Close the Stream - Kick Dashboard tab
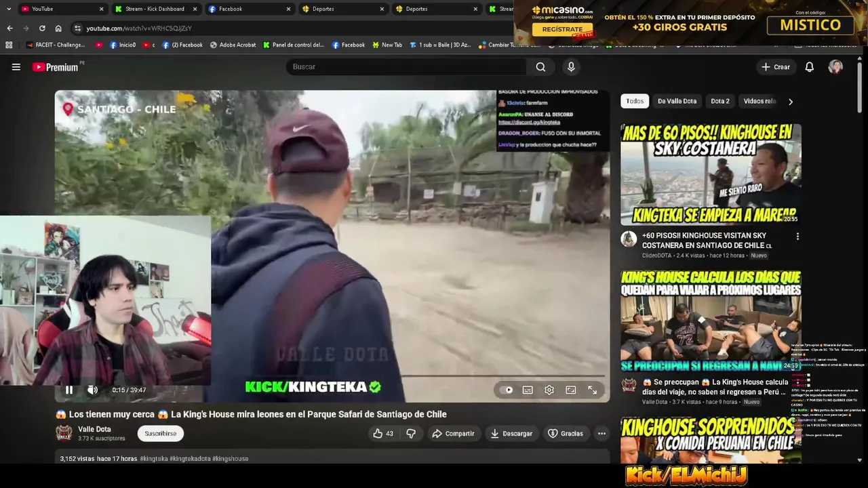Image resolution: width=868 pixels, height=488 pixels. [x=195, y=9]
